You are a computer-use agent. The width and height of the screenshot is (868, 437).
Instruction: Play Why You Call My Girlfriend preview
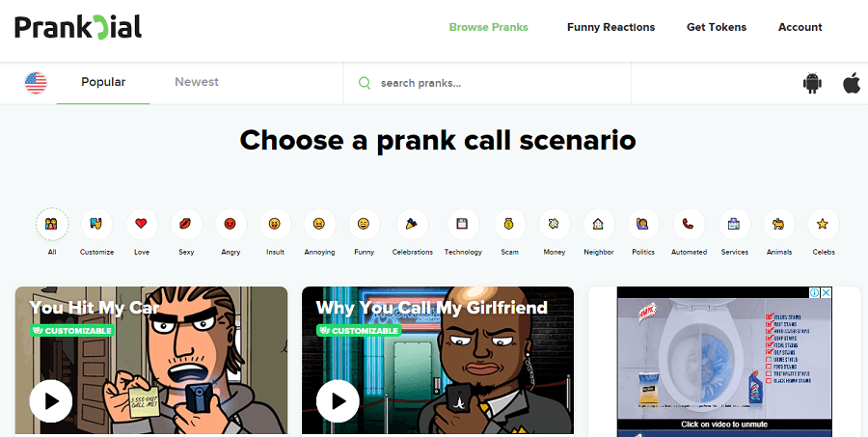click(338, 401)
